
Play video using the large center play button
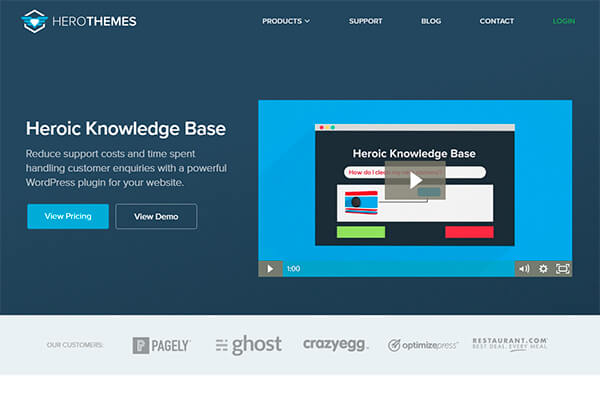tap(415, 180)
